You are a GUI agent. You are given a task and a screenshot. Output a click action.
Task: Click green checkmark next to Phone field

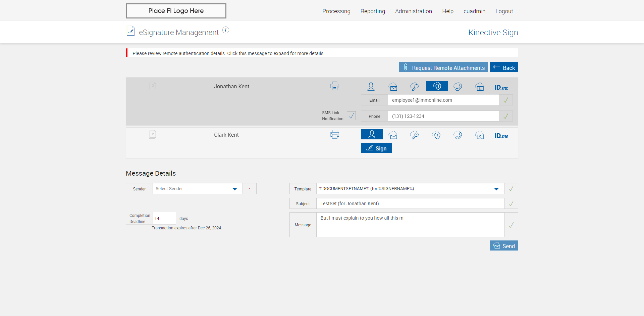pos(506,116)
